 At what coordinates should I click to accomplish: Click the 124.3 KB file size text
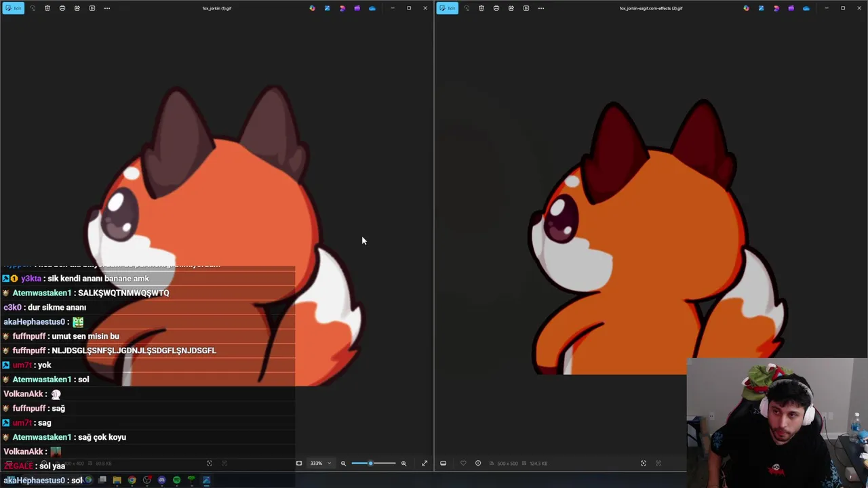click(x=539, y=464)
